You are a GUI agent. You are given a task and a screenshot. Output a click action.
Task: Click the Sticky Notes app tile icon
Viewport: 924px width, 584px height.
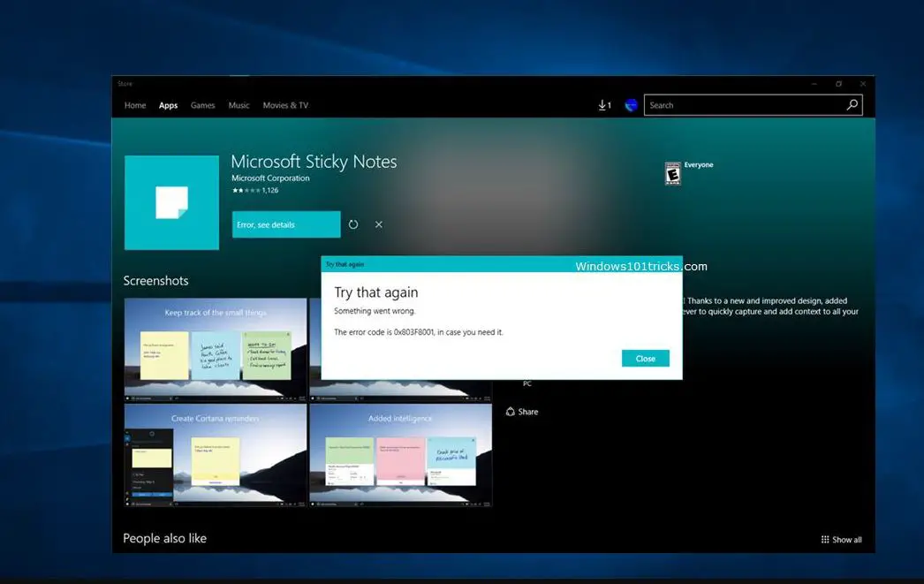click(171, 202)
